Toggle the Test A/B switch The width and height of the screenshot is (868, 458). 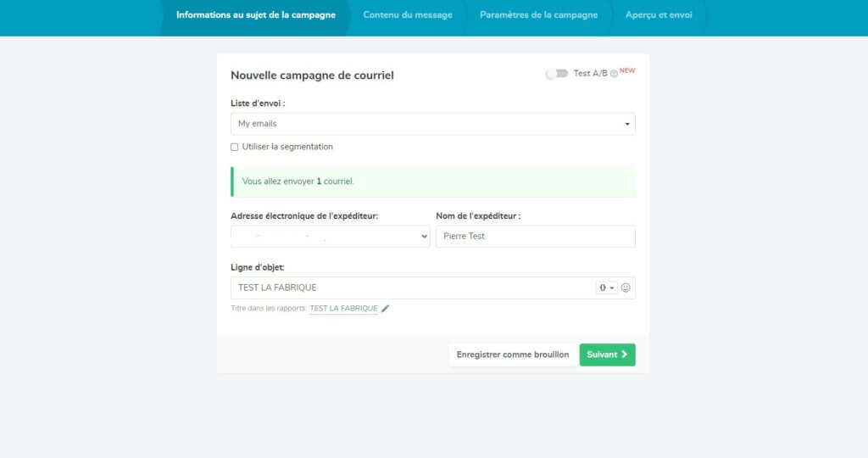(557, 74)
